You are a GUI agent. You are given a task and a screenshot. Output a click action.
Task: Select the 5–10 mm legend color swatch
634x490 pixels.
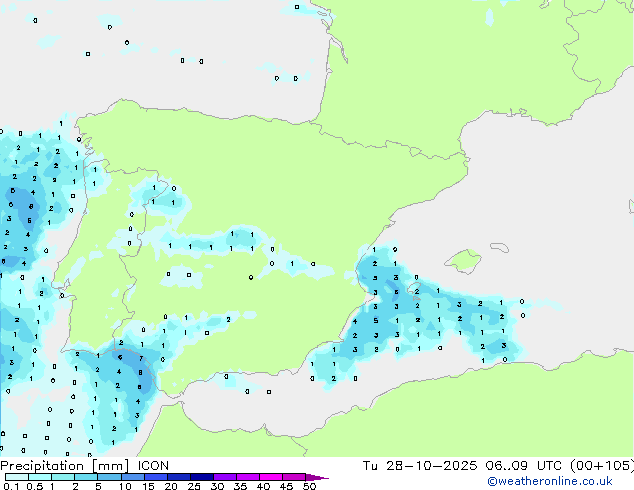[x=109, y=477]
